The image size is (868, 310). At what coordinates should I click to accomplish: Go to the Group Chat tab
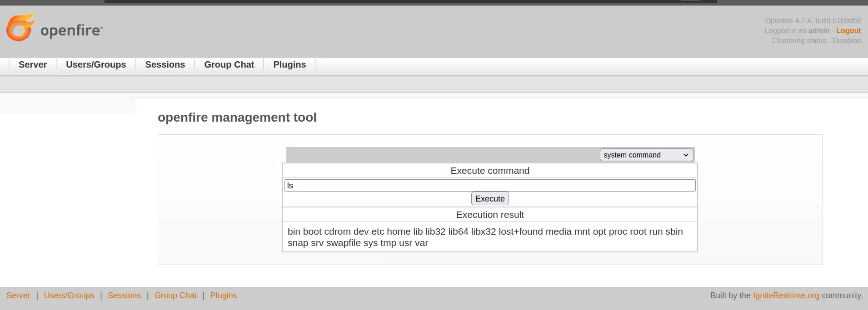[229, 64]
